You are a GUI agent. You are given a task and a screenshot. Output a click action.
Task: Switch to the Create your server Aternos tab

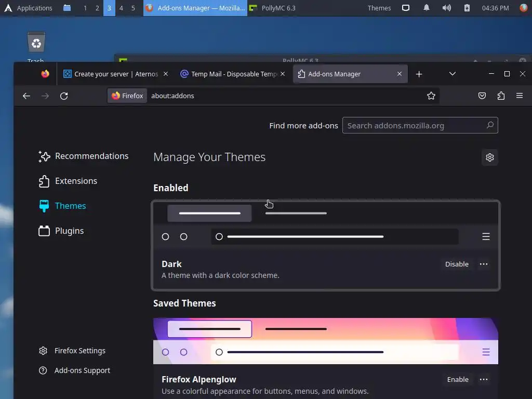click(x=116, y=74)
